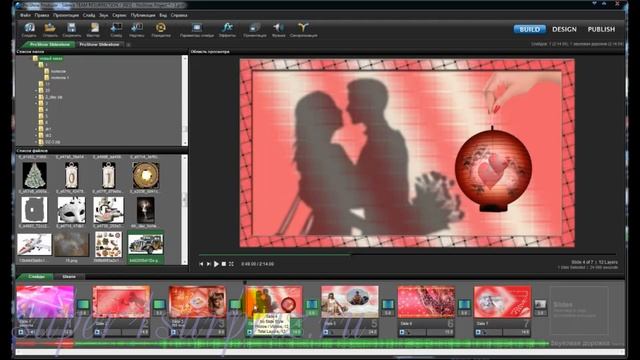Viewport: 640px width, 360px height.
Task: Open the Файл menu
Action: pos(25,15)
